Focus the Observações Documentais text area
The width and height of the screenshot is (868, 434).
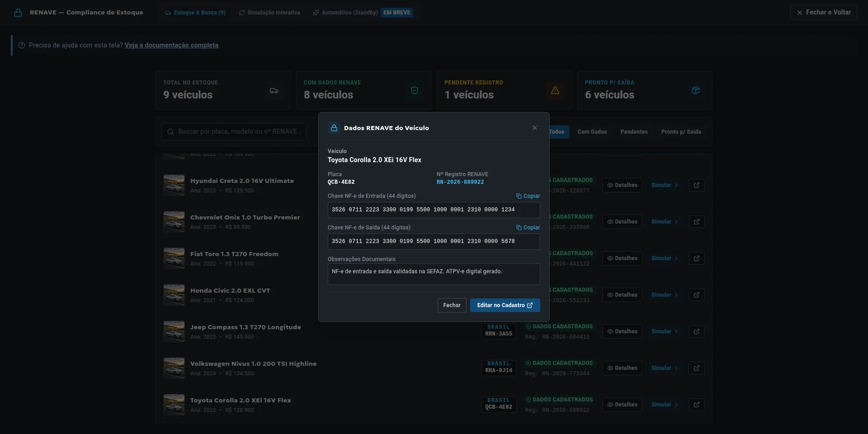[x=434, y=274]
